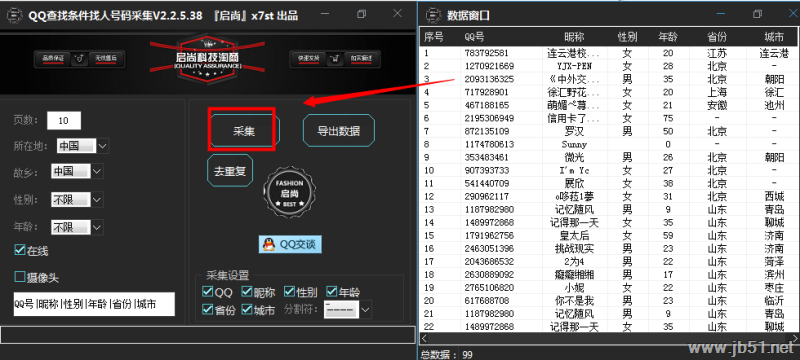800x360 pixels.
Task: Select QQ number 783792581
Action: (x=486, y=53)
